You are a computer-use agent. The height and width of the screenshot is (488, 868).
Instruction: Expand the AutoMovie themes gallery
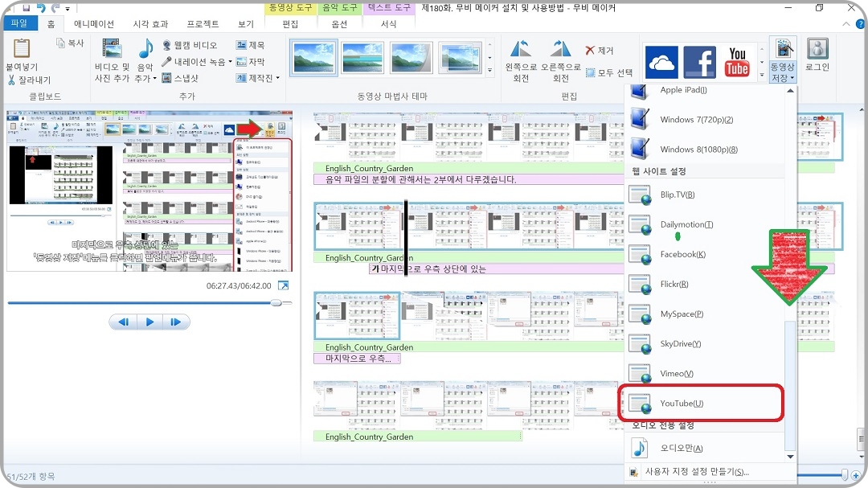pos(489,71)
